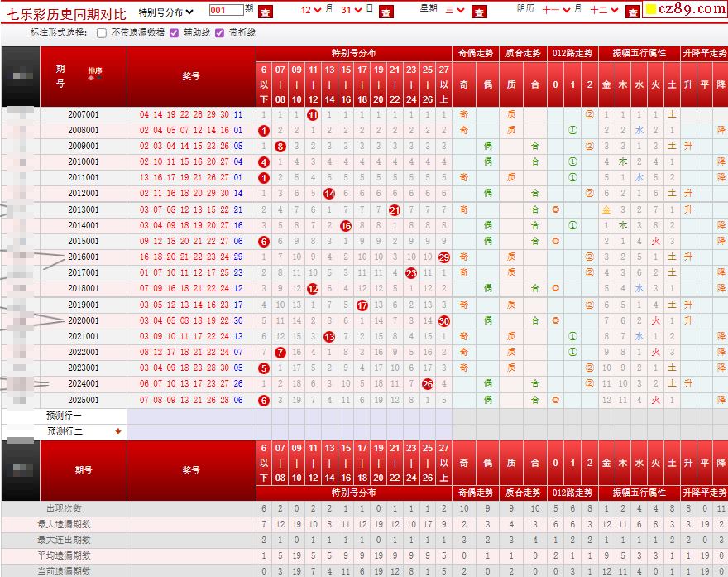Screen dimensions: 728x577
Task: Click the 查 button after the weekday dropdown
Action: pos(479,12)
